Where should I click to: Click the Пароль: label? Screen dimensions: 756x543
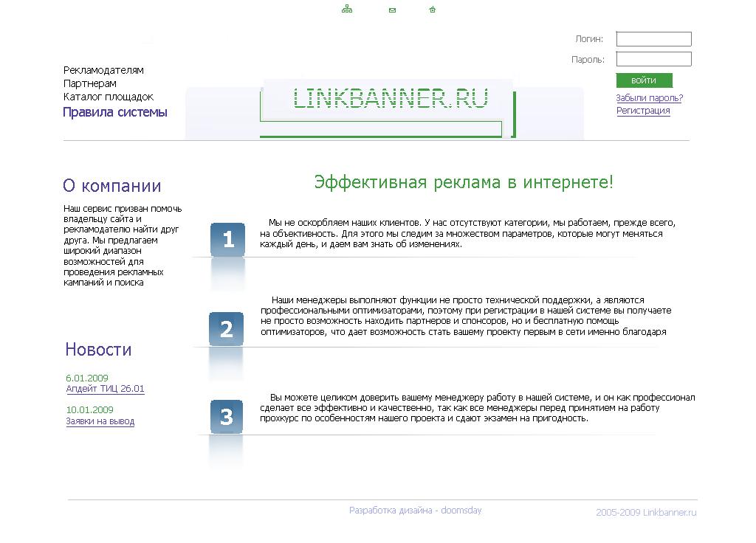tap(588, 60)
